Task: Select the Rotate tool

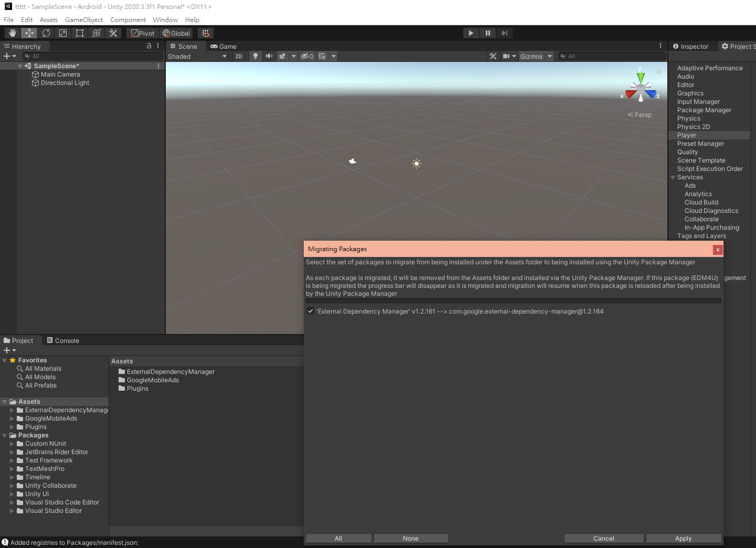Action: 46,33
